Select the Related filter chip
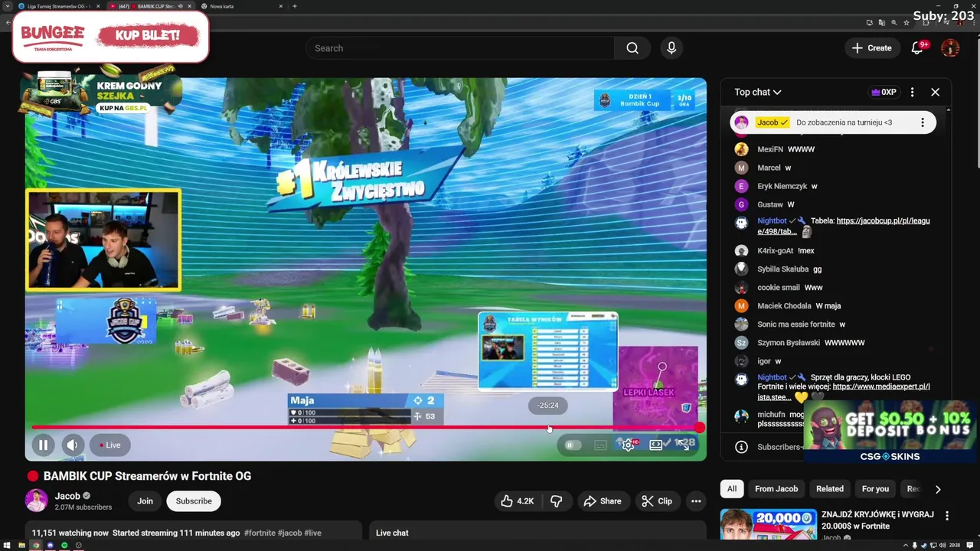This screenshot has width=980, height=551. pyautogui.click(x=830, y=489)
